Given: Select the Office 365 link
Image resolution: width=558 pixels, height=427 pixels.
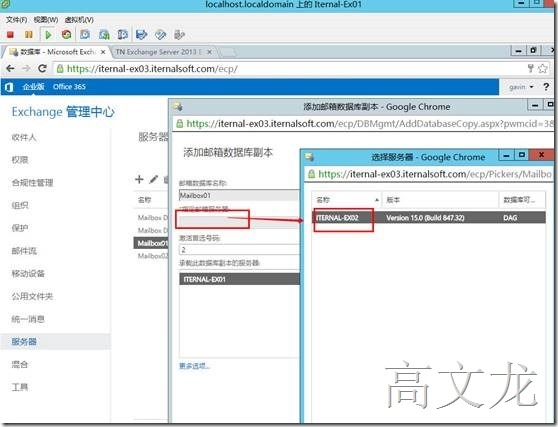Looking at the screenshot, I should [x=69, y=86].
